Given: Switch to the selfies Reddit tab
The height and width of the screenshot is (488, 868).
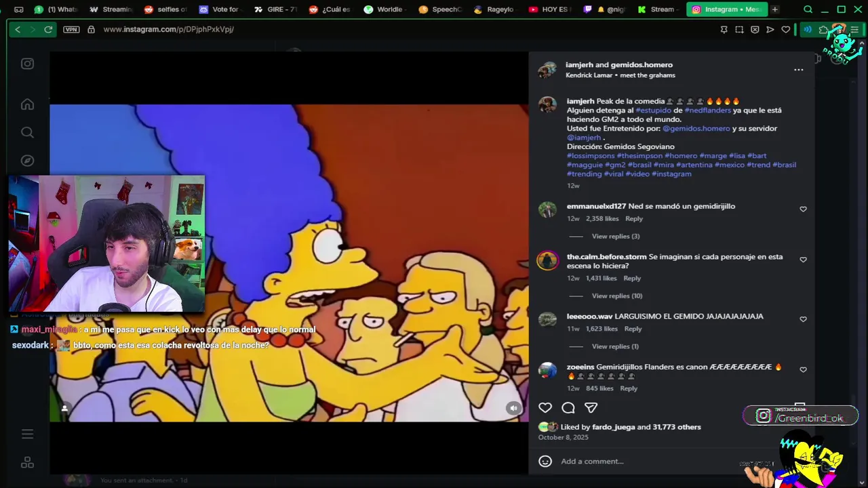Looking at the screenshot, I should pos(166,9).
